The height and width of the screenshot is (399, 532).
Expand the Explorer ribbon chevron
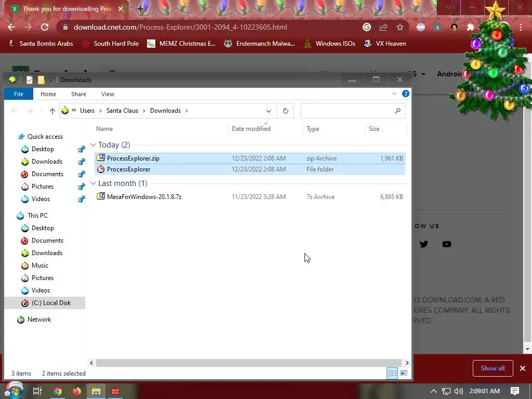click(394, 94)
